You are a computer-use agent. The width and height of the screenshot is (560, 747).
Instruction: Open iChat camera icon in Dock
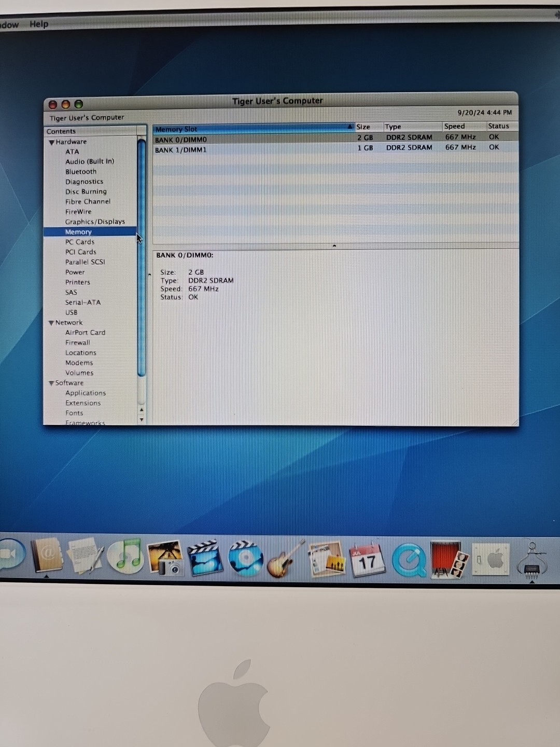point(11,554)
